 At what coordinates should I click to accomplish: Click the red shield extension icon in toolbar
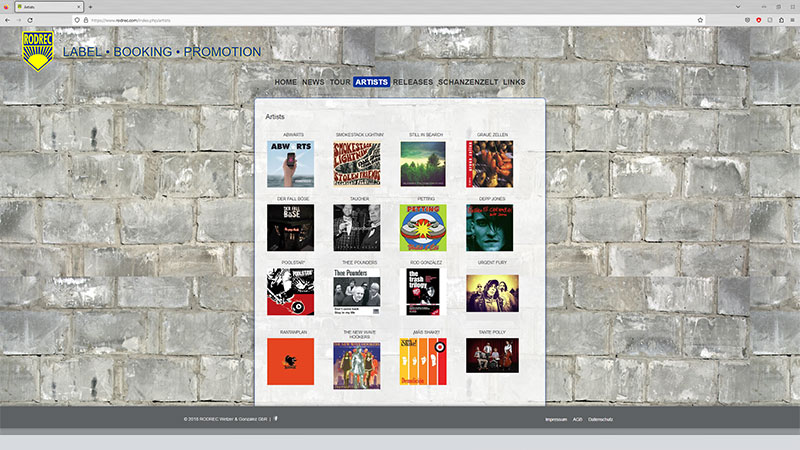[759, 20]
